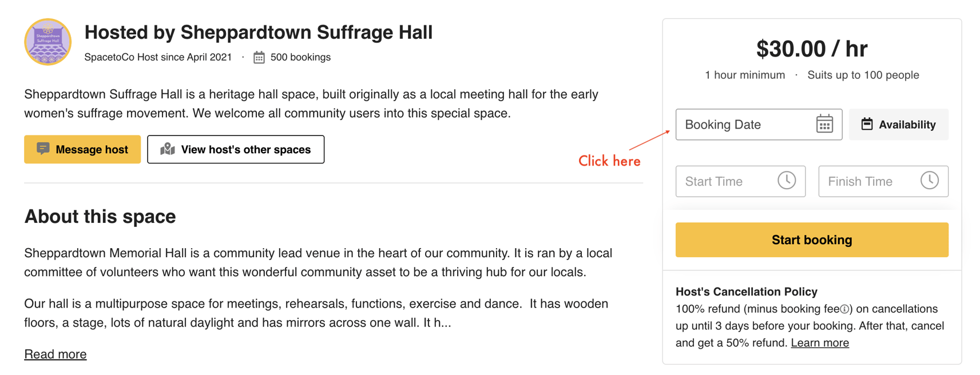
Task: Click the calendar icon next to 500 bookings
Action: click(x=259, y=57)
